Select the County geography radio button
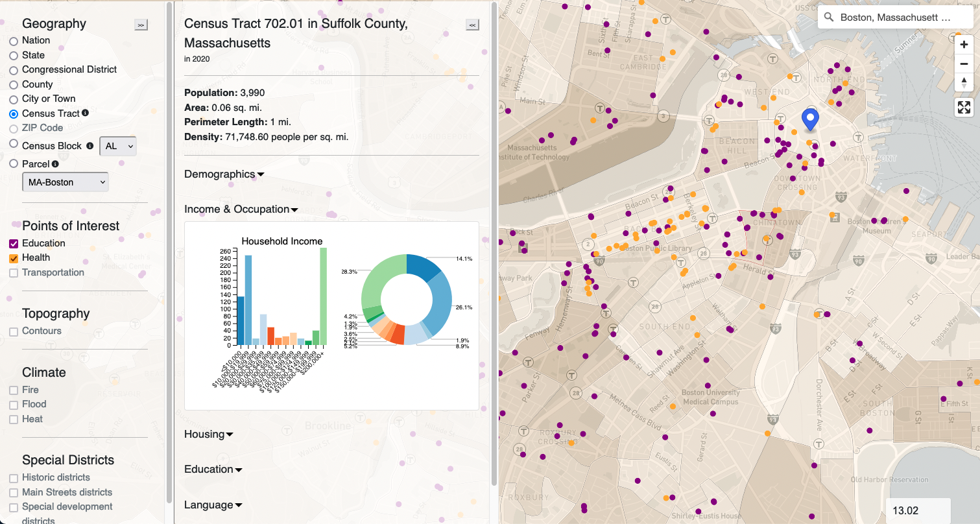980x524 pixels. pos(14,85)
